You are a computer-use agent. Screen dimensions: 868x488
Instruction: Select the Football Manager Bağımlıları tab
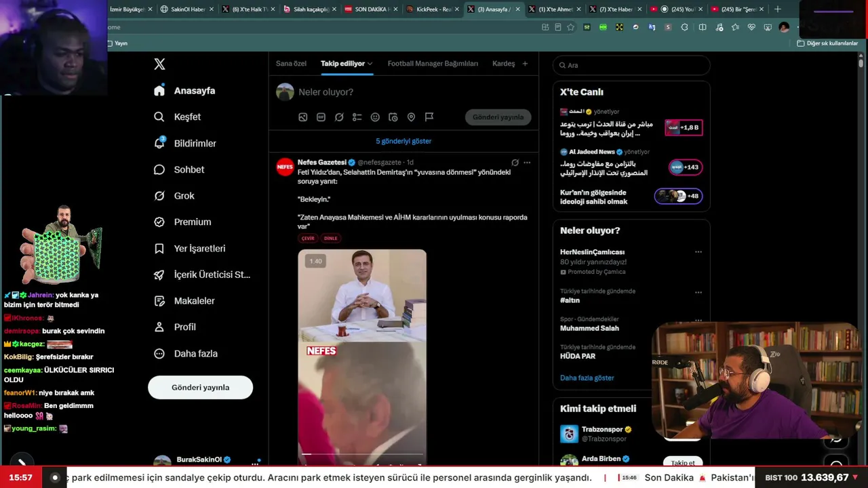tap(433, 64)
